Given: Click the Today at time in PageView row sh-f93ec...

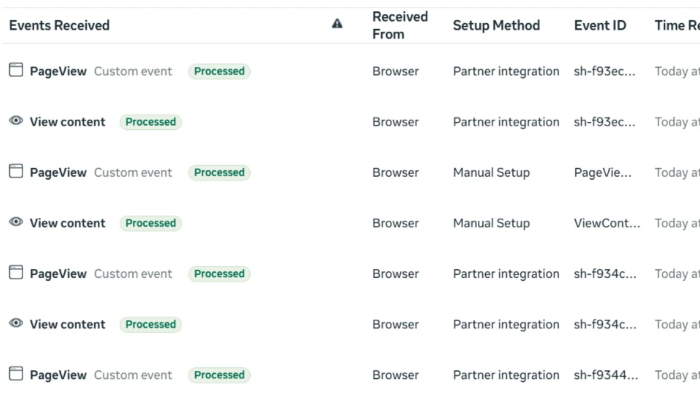Looking at the screenshot, I should 677,71.
